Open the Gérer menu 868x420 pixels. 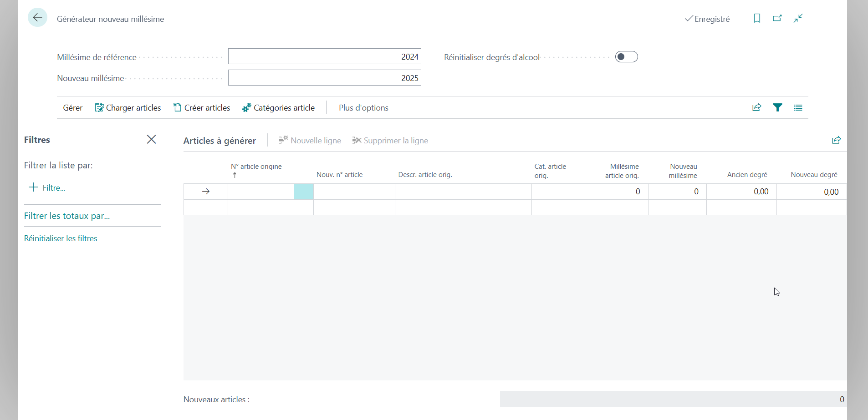click(73, 108)
